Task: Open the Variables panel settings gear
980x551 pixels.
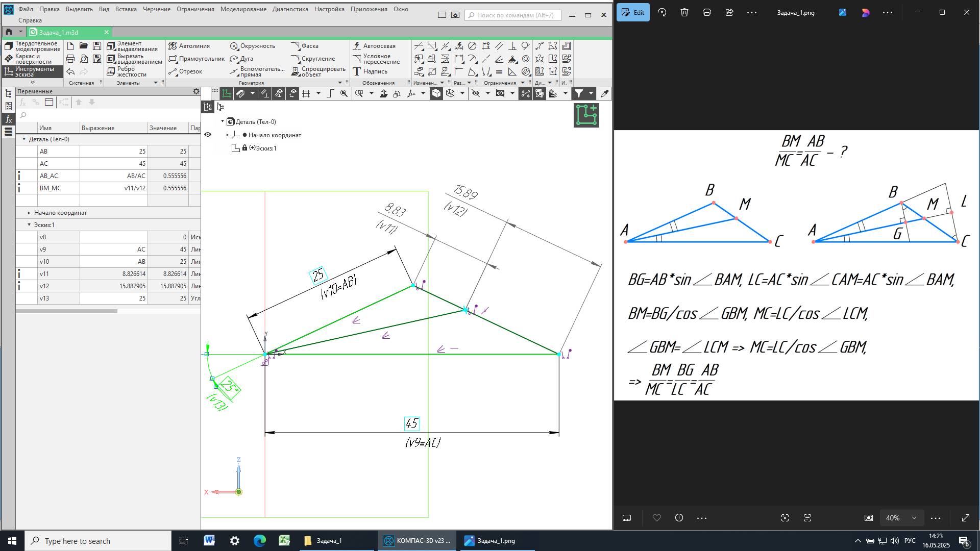Action: click(196, 91)
